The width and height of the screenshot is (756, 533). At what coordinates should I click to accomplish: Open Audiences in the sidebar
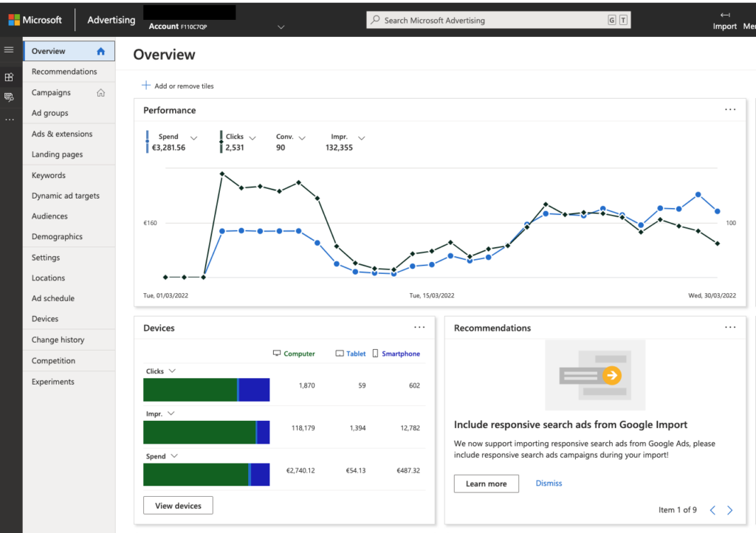(x=69, y=216)
